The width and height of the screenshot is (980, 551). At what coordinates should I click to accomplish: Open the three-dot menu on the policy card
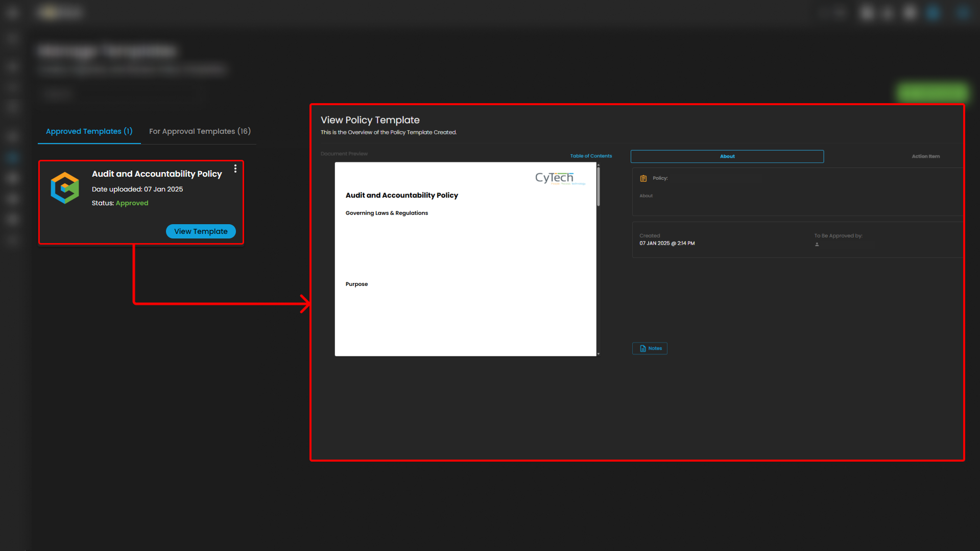tap(235, 169)
